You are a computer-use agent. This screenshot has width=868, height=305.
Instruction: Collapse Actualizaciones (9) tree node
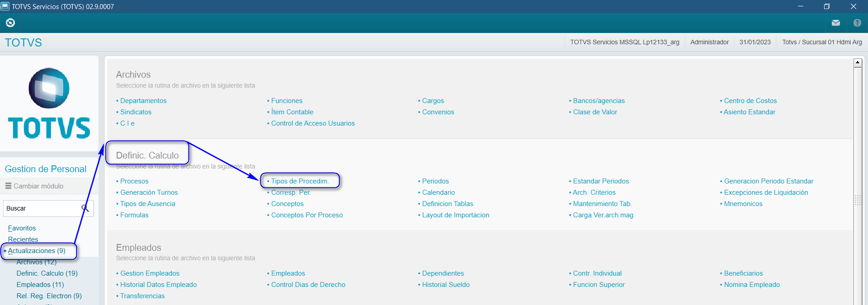(x=37, y=251)
